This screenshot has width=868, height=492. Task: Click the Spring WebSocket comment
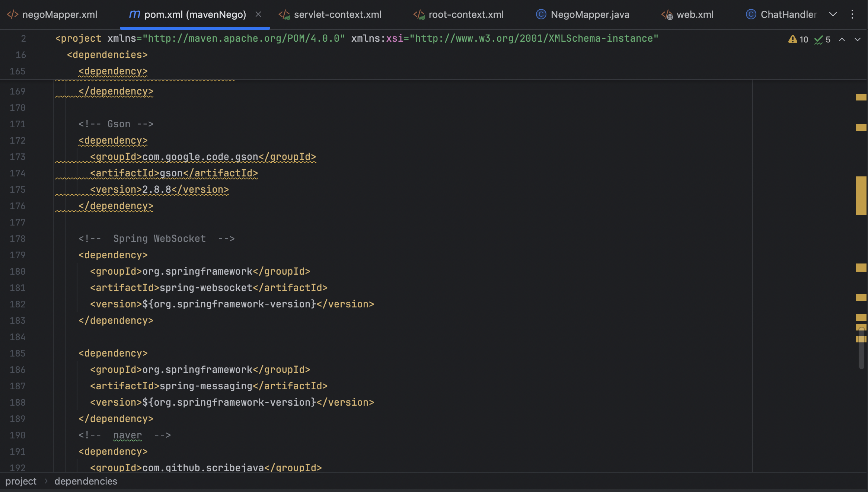pyautogui.click(x=156, y=239)
